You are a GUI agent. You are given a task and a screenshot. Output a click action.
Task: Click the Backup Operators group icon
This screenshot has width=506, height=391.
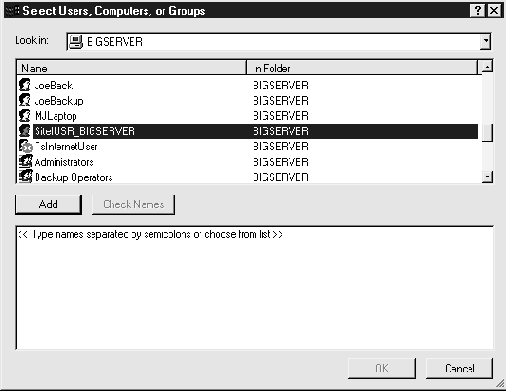pyautogui.click(x=26, y=176)
